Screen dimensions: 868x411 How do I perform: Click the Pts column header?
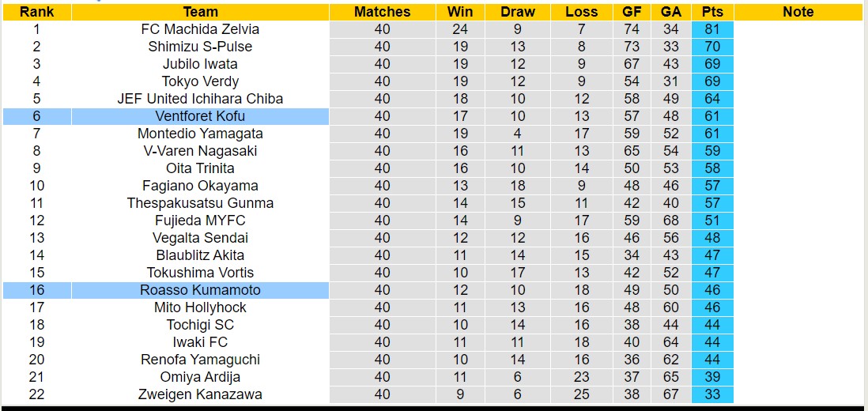point(712,12)
